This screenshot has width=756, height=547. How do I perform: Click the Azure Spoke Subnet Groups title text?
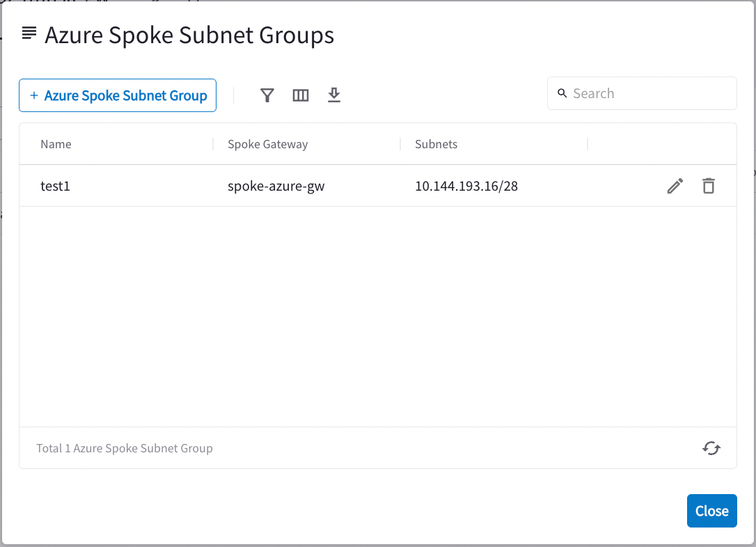[189, 35]
